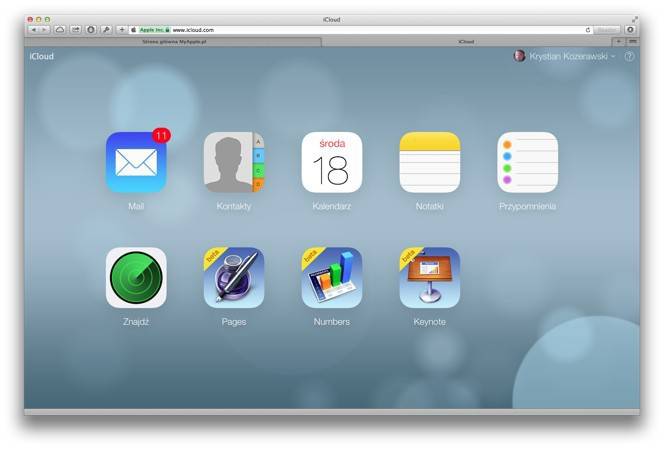Click the key icon toolbar button
The height and width of the screenshot is (449, 664).
point(106,30)
